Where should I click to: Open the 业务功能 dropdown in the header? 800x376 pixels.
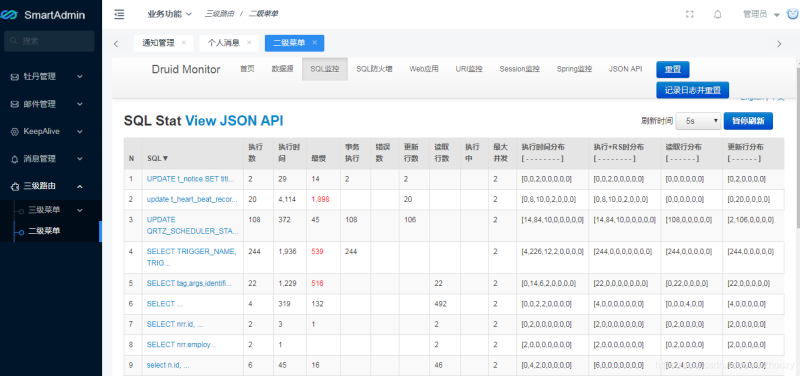[169, 14]
